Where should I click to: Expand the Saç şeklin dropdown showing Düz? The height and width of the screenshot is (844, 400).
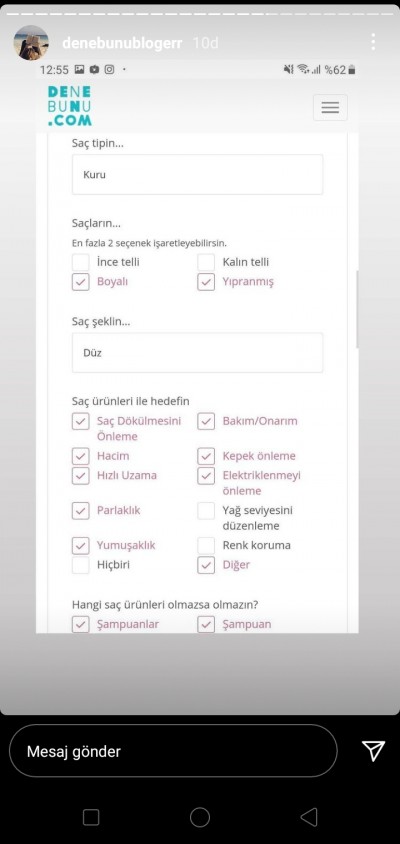(x=198, y=353)
